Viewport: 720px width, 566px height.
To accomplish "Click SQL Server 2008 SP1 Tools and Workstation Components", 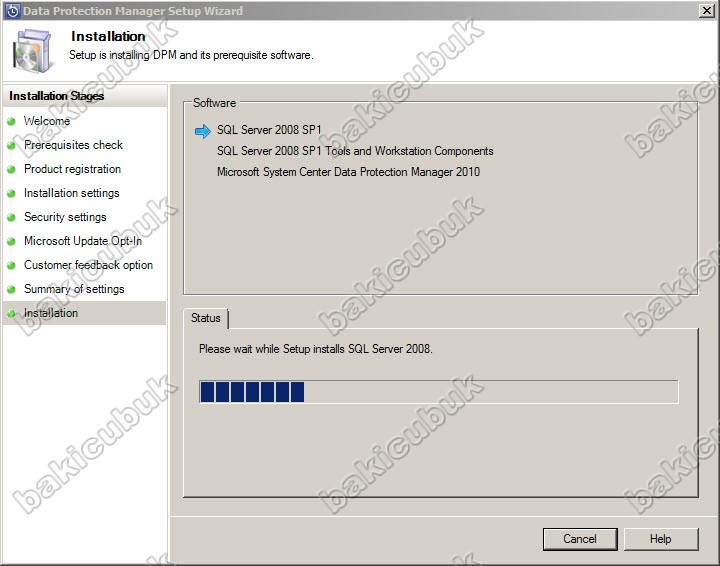I will (355, 151).
